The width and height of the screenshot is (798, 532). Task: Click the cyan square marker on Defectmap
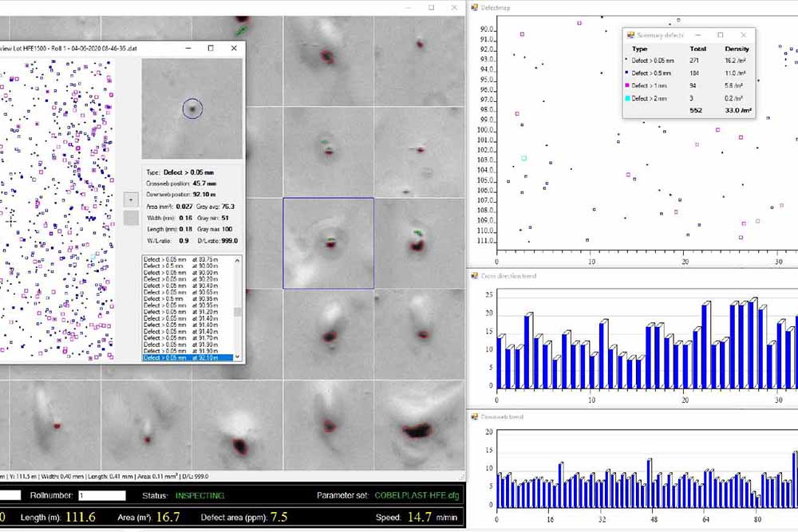point(524,158)
